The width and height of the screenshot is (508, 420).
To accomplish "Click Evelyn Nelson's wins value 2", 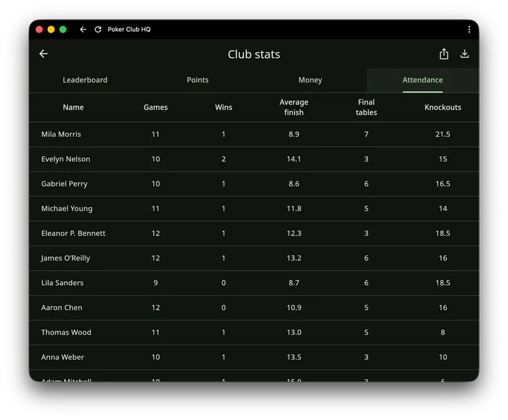I will coord(224,159).
